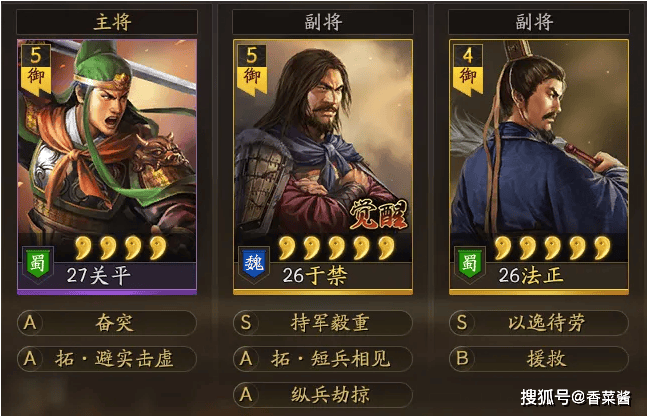This screenshot has width=647, height=416.
Task: Click the 蜀 faction badge on 法正 card
Action: pyautogui.click(x=470, y=264)
